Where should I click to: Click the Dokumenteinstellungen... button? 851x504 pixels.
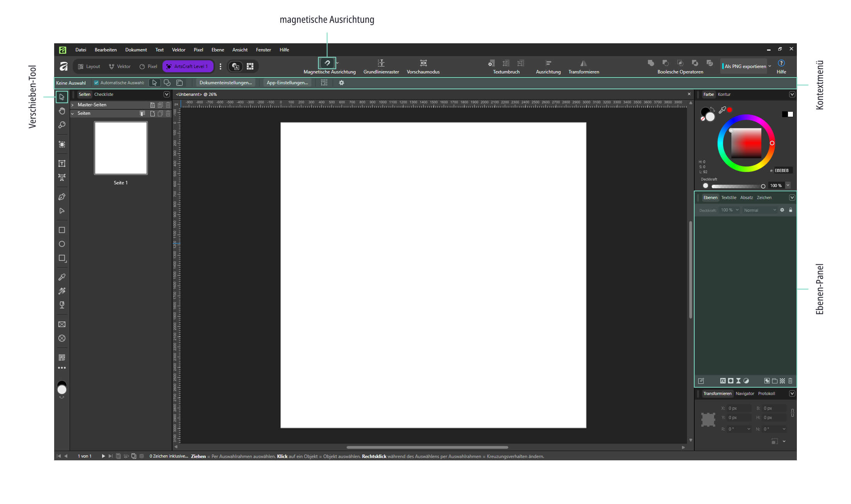[x=226, y=83]
